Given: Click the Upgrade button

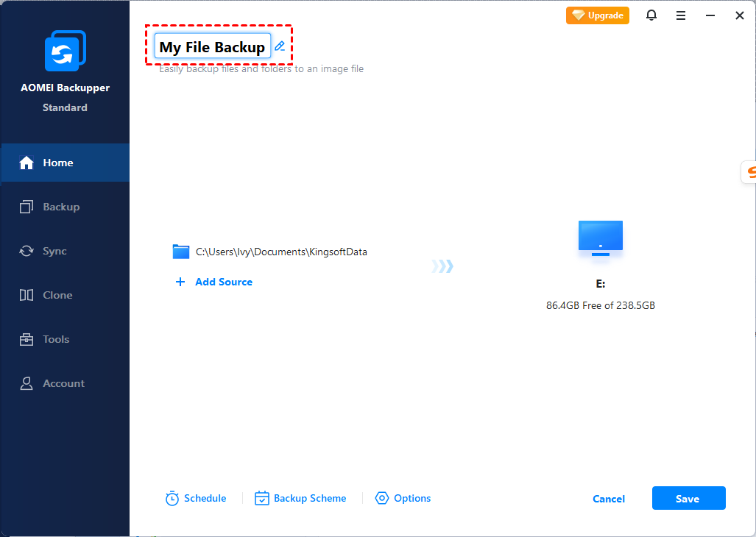Looking at the screenshot, I should coord(598,15).
